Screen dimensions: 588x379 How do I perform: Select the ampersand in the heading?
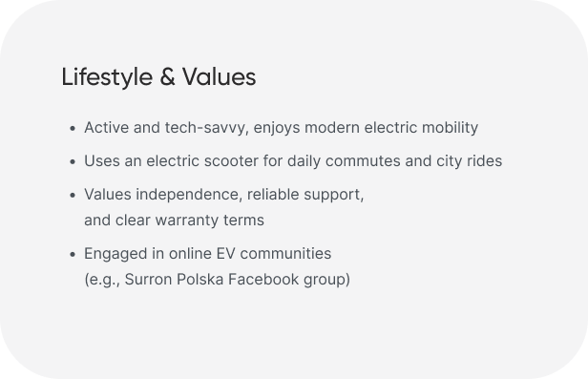[x=167, y=76]
